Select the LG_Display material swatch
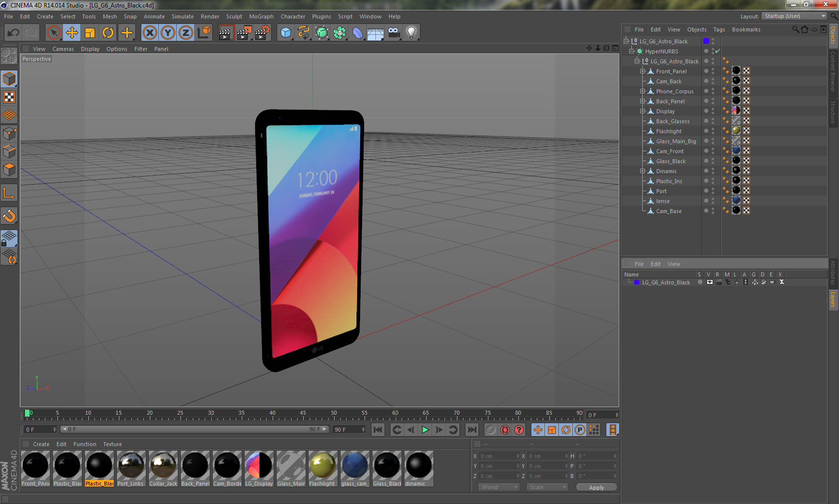 (259, 469)
